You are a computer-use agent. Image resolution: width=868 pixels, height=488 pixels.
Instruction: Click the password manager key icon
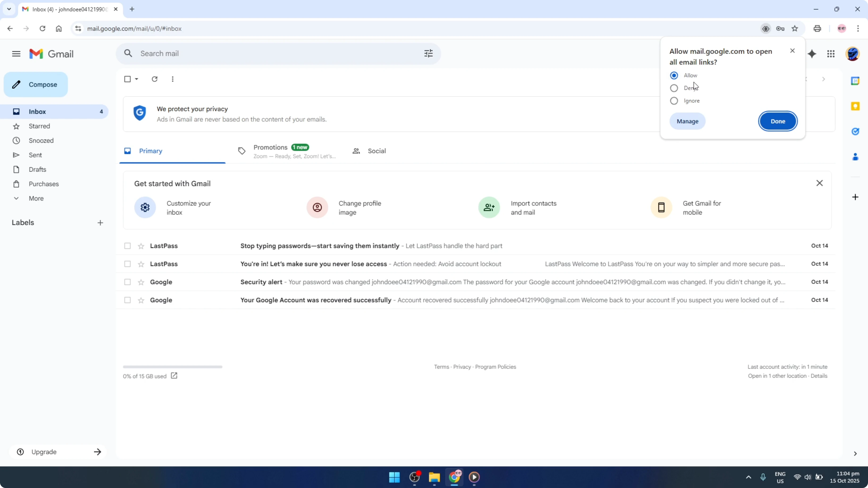point(780,29)
